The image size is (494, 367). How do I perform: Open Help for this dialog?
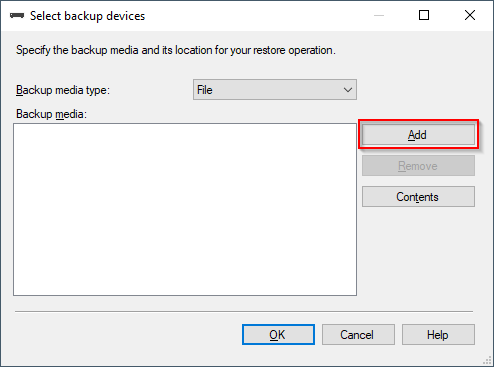pyautogui.click(x=438, y=334)
